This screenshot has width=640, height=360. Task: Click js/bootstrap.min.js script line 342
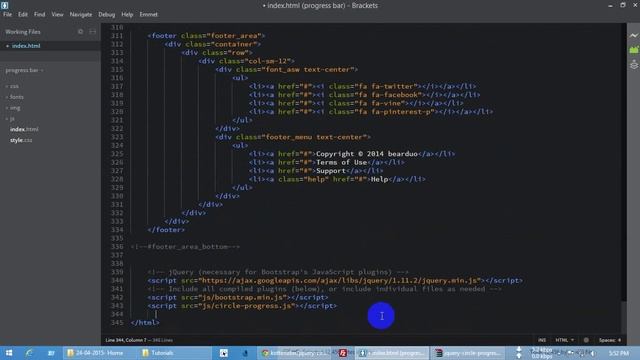click(238, 297)
